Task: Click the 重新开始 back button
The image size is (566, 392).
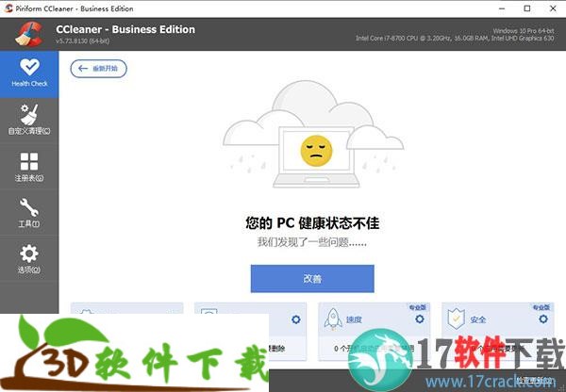Action: [98, 69]
